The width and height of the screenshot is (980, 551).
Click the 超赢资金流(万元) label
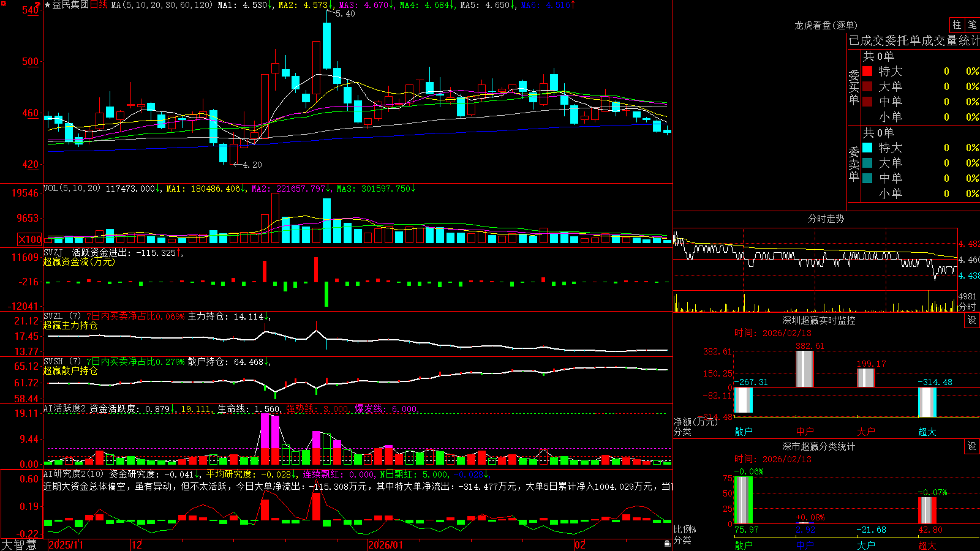pyautogui.click(x=79, y=261)
